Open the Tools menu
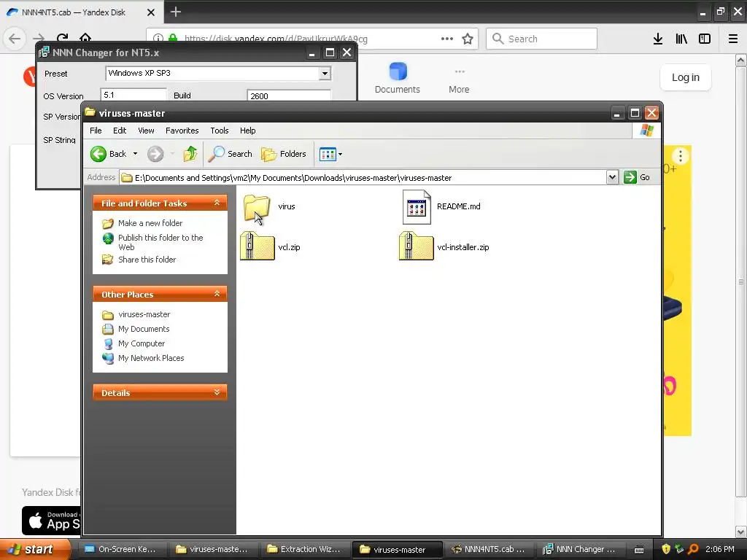747x560 pixels. point(219,131)
